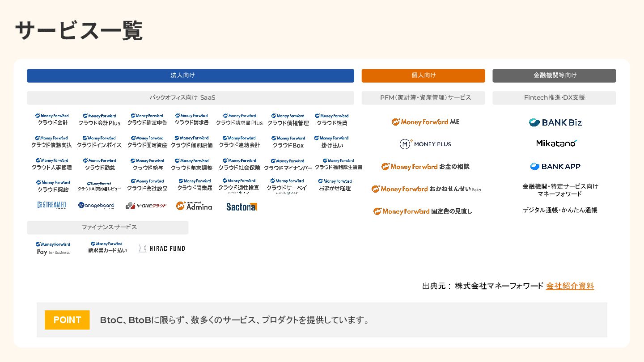This screenshot has width=644, height=362.
Task: Click the 出典元: 株式会社マネーフォワード text
Action: point(483,286)
